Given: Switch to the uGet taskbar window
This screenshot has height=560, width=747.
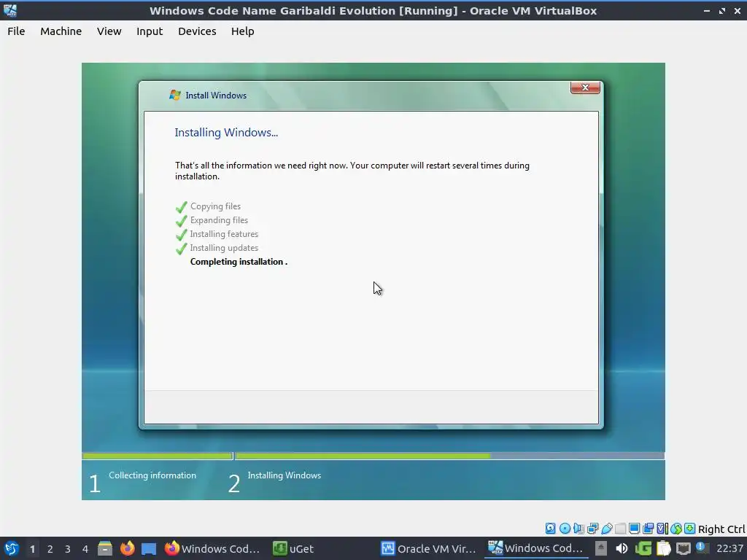Looking at the screenshot, I should coord(293,548).
